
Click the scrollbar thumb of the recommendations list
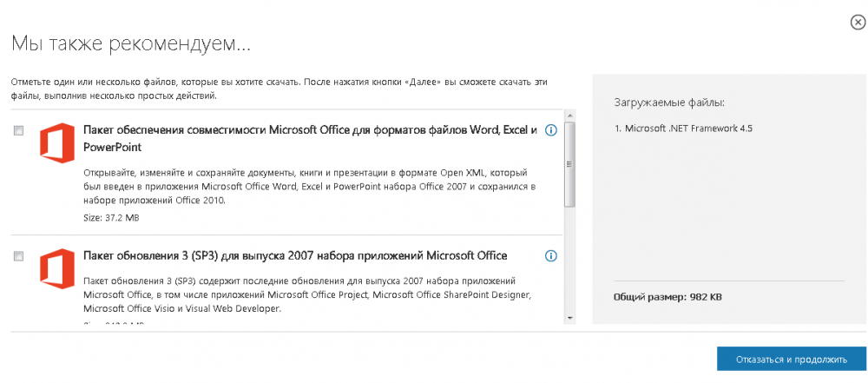coord(569,165)
